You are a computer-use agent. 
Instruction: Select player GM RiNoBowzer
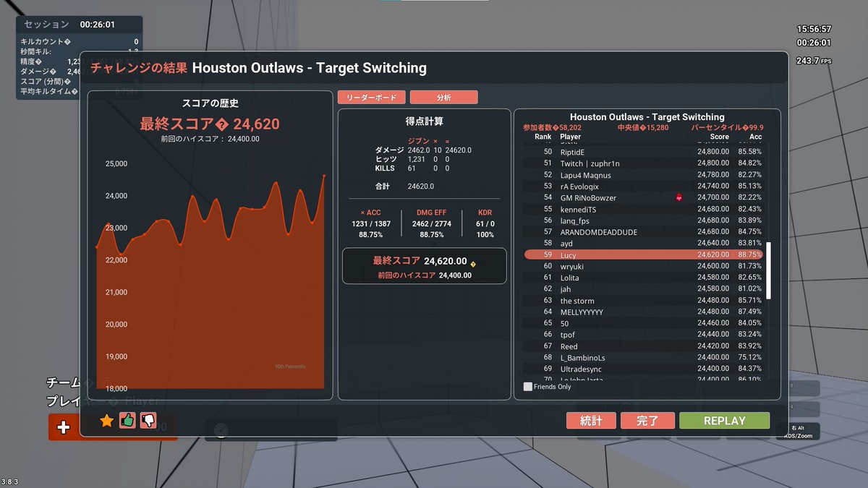click(x=643, y=197)
